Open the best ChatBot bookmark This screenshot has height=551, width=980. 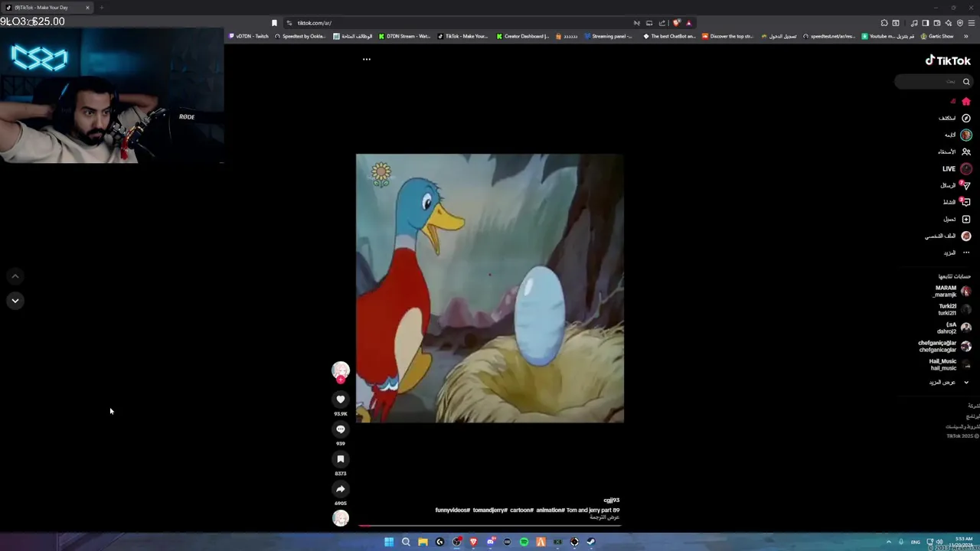pos(669,36)
